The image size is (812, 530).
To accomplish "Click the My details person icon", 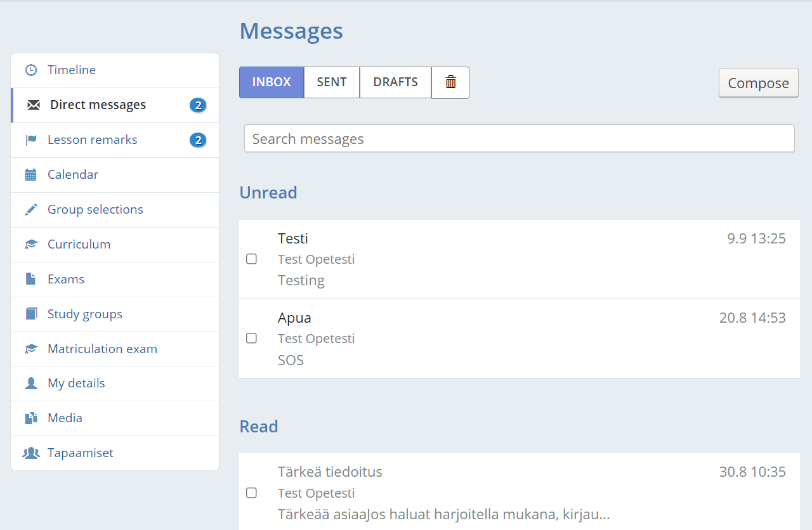I will [x=30, y=384].
